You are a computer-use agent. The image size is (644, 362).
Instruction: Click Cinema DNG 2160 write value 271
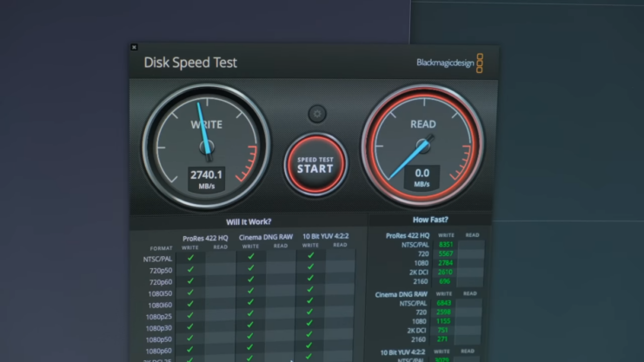442,339
